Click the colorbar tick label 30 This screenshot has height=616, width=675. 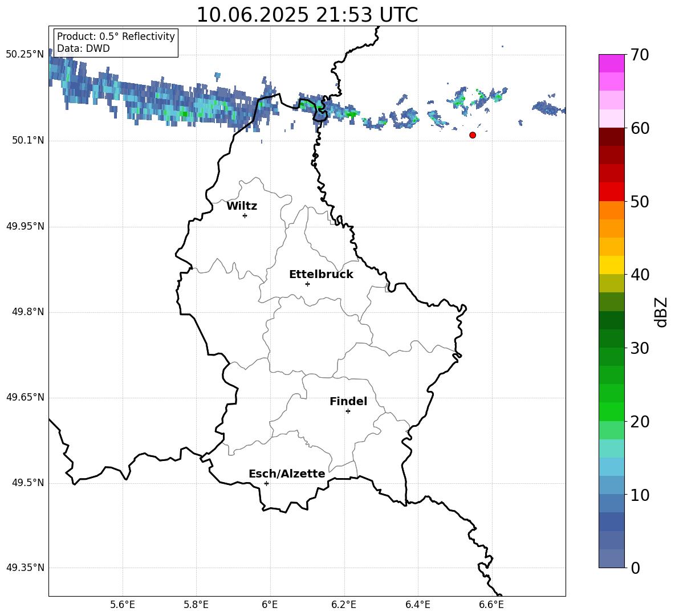pyautogui.click(x=640, y=348)
